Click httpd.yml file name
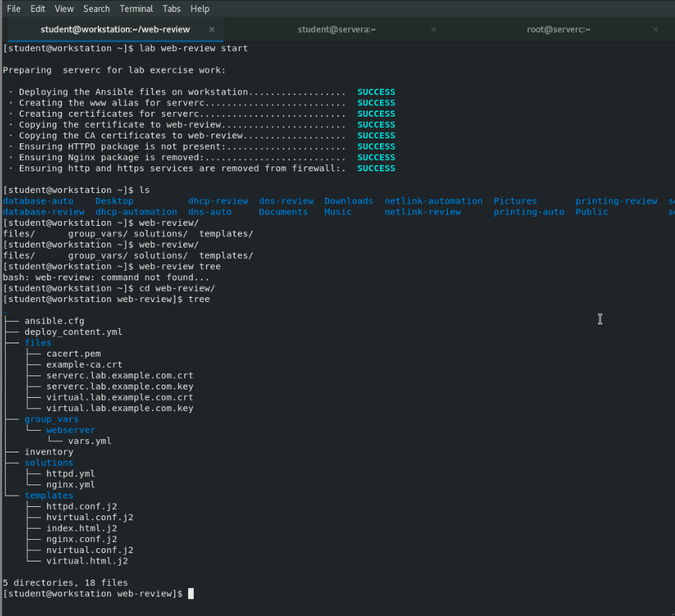Image resolution: width=675 pixels, height=616 pixels. [x=71, y=473]
